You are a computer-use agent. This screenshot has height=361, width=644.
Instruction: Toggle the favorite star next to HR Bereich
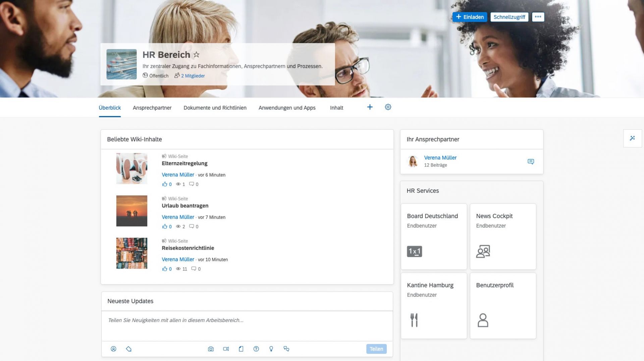(197, 54)
